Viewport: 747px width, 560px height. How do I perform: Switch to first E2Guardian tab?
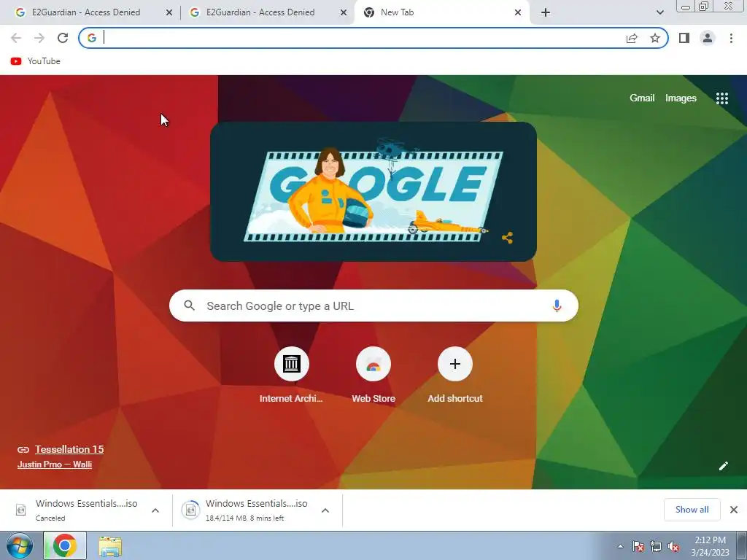(86, 12)
